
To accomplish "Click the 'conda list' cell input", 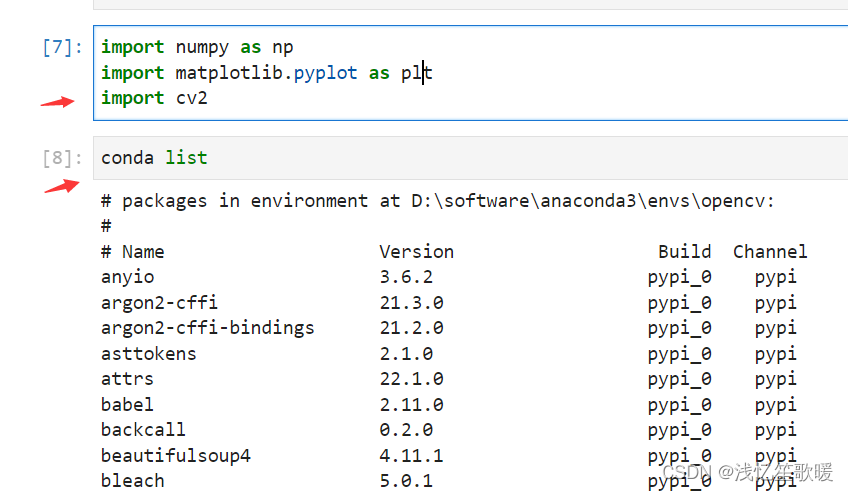I will point(471,158).
